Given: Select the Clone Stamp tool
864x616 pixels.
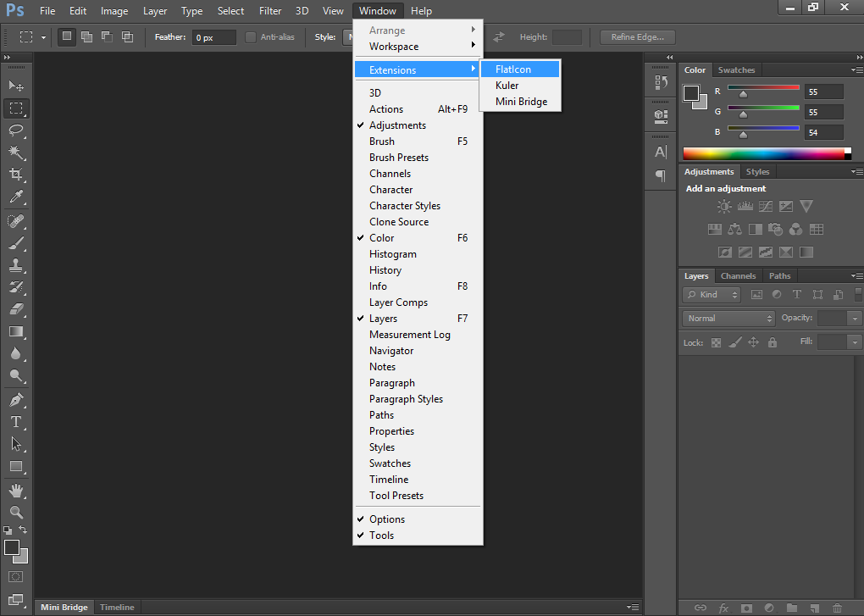Looking at the screenshot, I should [16, 265].
